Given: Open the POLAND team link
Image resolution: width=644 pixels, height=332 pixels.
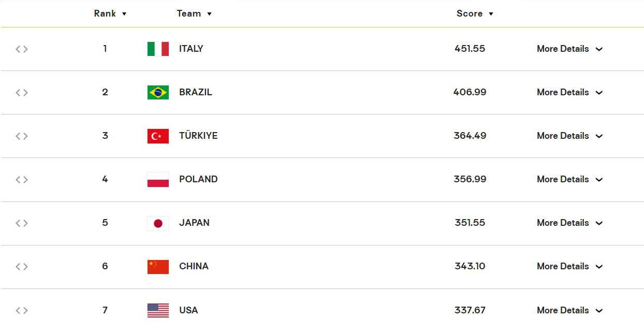Looking at the screenshot, I should (198, 179).
